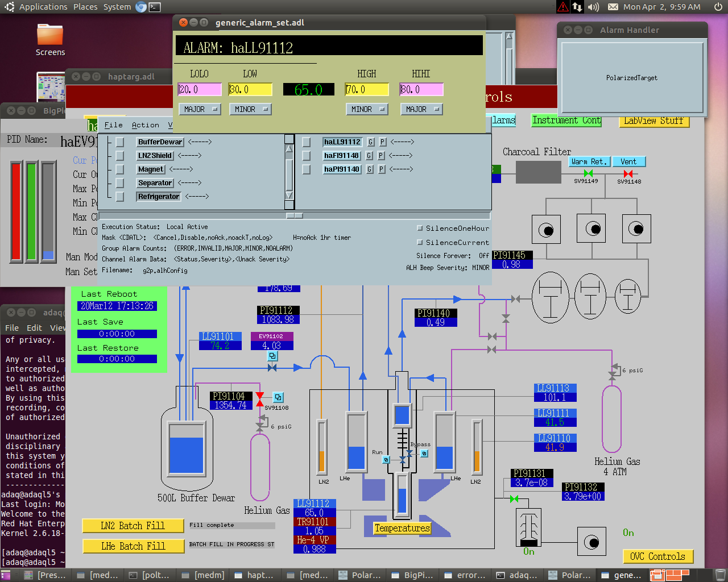728x582 pixels.
Task: Open the volume control tray icon
Action: coord(593,7)
